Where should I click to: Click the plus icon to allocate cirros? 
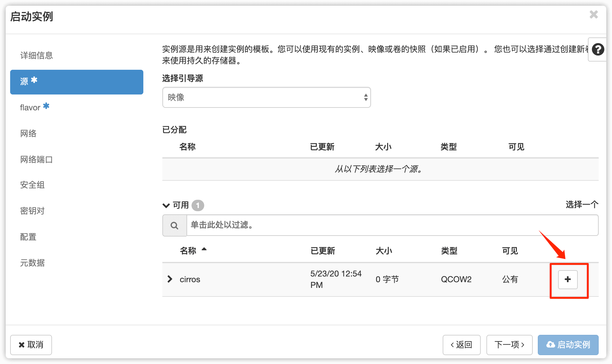point(568,279)
